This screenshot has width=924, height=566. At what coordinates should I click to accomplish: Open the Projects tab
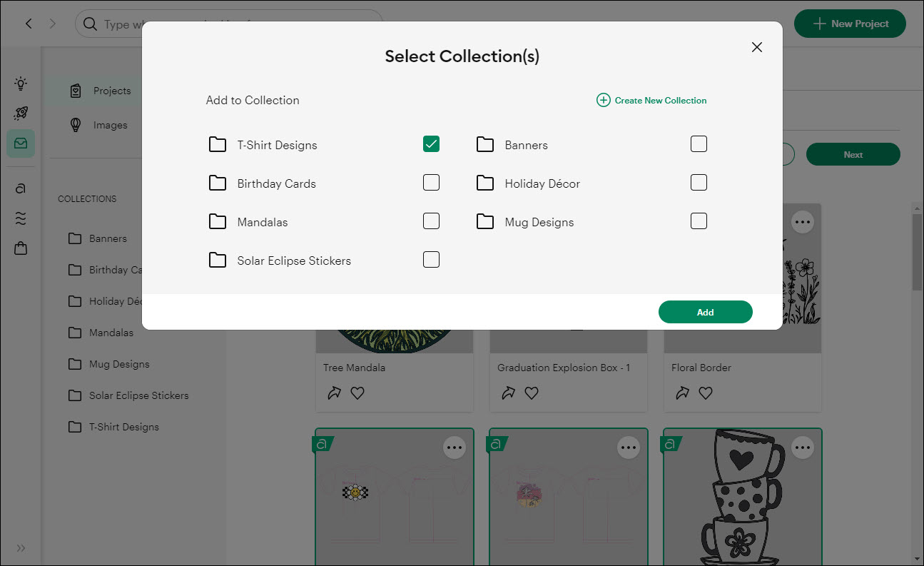(x=111, y=91)
